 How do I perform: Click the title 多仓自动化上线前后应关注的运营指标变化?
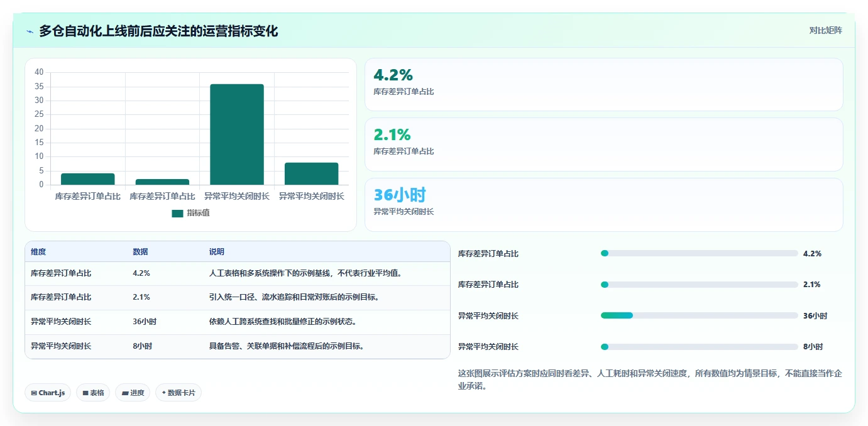(158, 31)
